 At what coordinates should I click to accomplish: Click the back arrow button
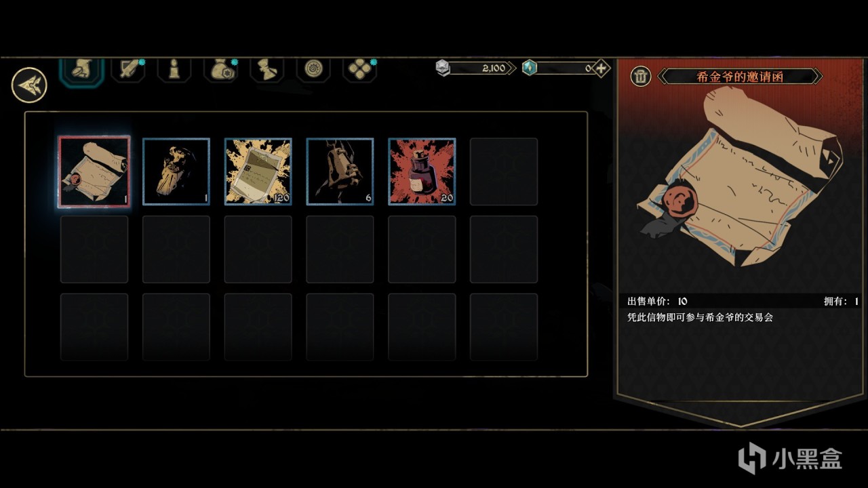pos(29,85)
